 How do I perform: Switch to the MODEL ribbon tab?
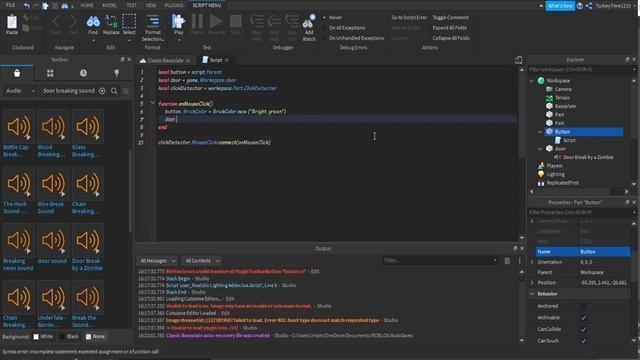pos(109,5)
